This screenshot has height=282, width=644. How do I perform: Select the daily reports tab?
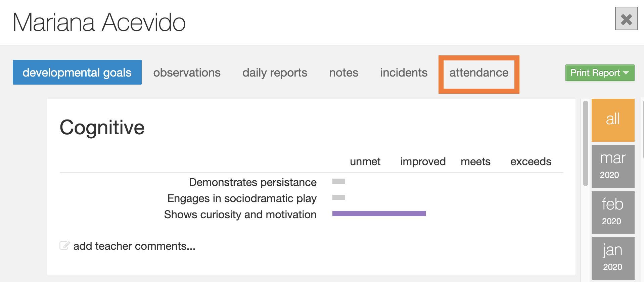(x=275, y=73)
